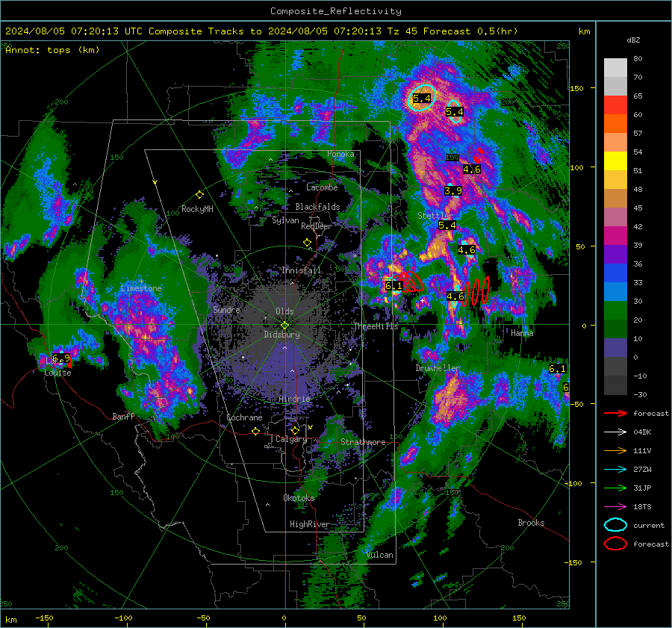Click the Hanna town label
This screenshot has height=628, width=672.
pyautogui.click(x=522, y=333)
